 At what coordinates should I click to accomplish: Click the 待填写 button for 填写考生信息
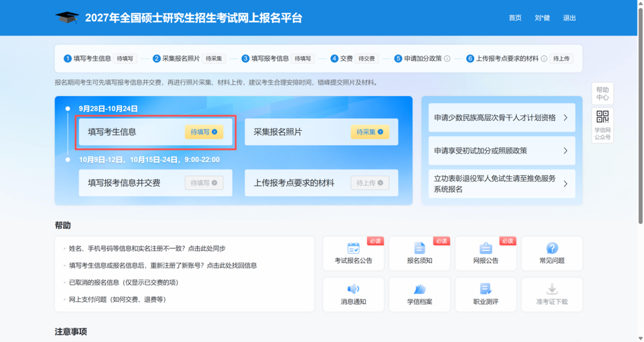coord(204,132)
